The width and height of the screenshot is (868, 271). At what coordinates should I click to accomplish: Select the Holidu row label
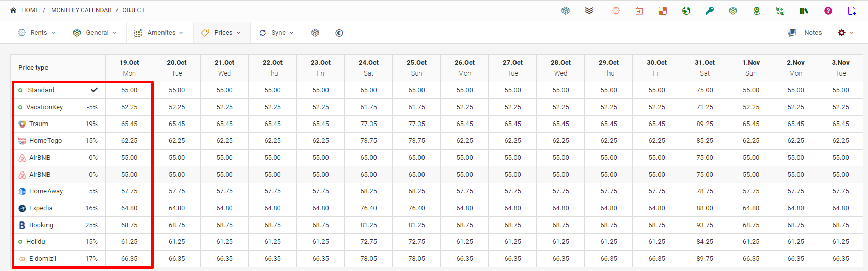click(36, 242)
